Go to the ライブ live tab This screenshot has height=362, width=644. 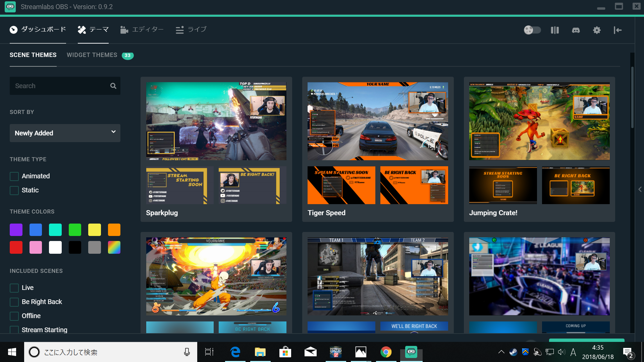coord(191,29)
